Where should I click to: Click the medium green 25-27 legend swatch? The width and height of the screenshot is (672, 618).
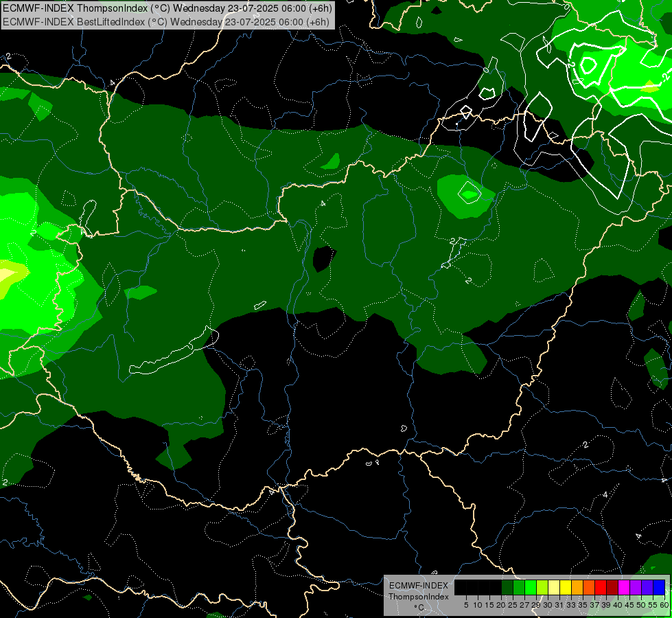click(519, 587)
